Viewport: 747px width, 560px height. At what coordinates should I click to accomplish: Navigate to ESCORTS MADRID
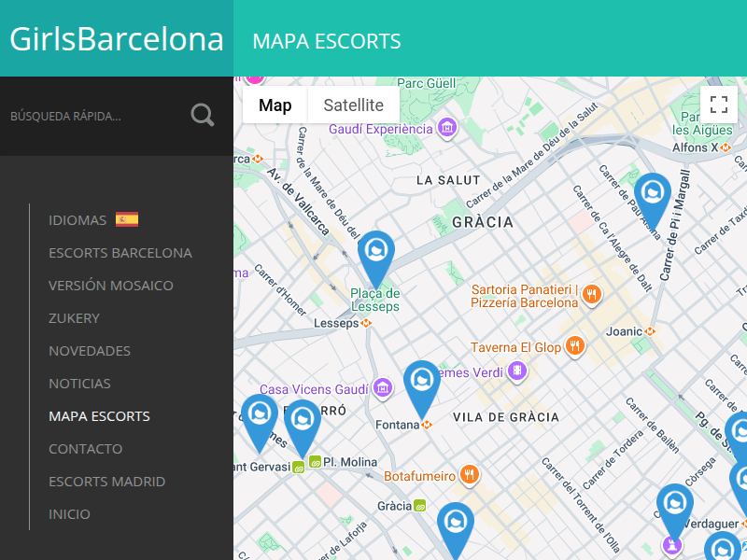coord(106,481)
